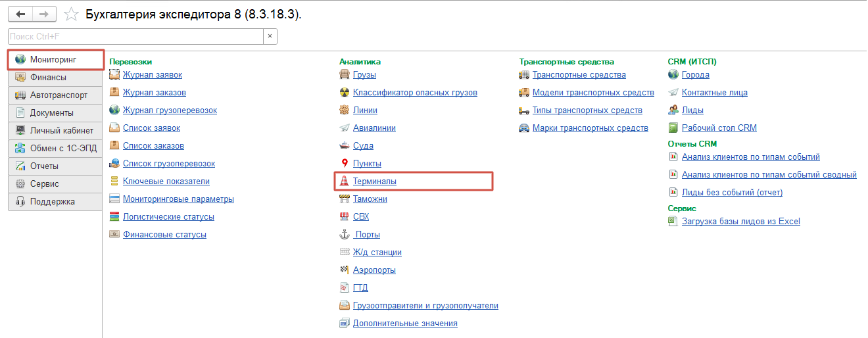This screenshot has width=868, height=338.
Task: Open the Личный кабинет section
Action: (x=56, y=130)
